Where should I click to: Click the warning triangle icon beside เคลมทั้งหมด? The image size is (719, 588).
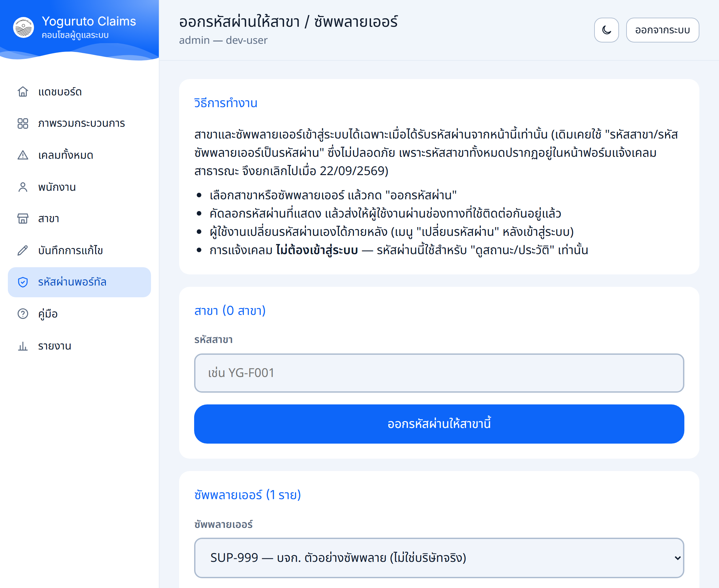[23, 155]
